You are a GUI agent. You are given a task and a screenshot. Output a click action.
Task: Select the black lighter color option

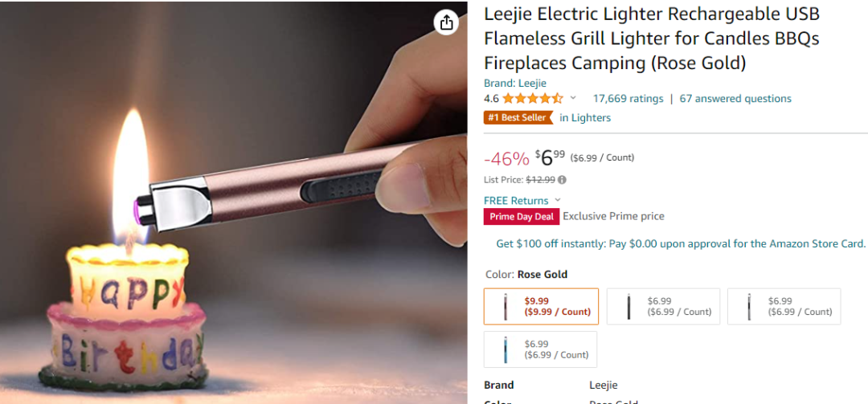pyautogui.click(x=662, y=306)
